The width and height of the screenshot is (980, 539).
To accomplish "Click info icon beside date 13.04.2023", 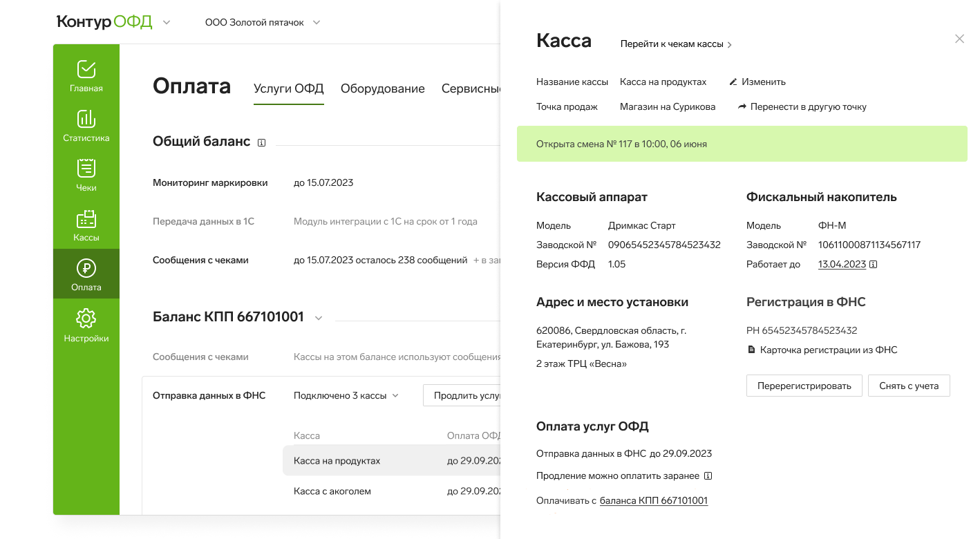I will [x=874, y=265].
